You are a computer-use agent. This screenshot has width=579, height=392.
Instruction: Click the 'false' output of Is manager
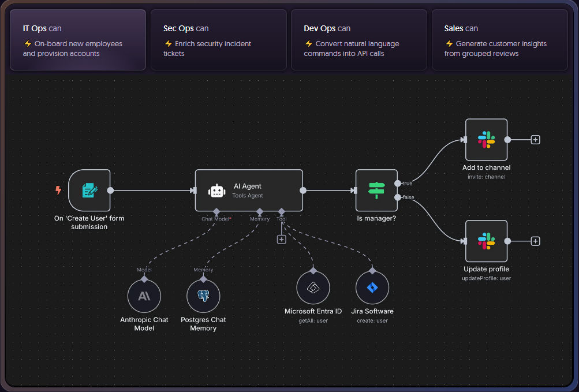point(398,197)
